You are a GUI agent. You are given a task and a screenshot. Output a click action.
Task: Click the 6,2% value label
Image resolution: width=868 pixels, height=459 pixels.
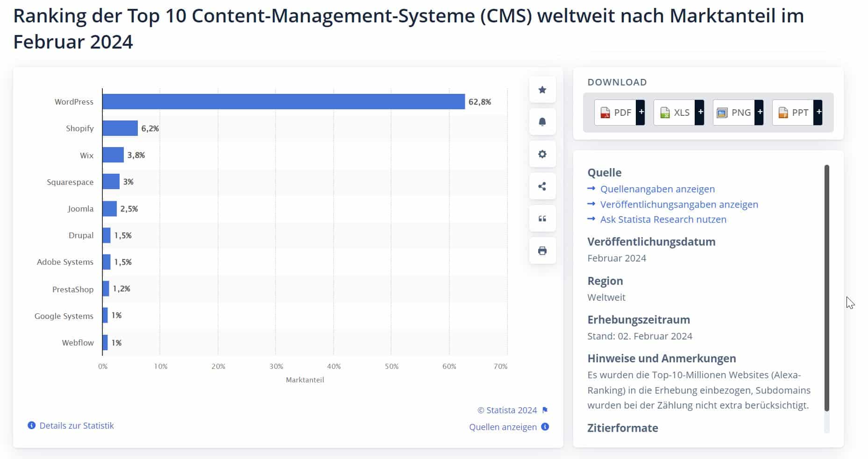click(150, 128)
